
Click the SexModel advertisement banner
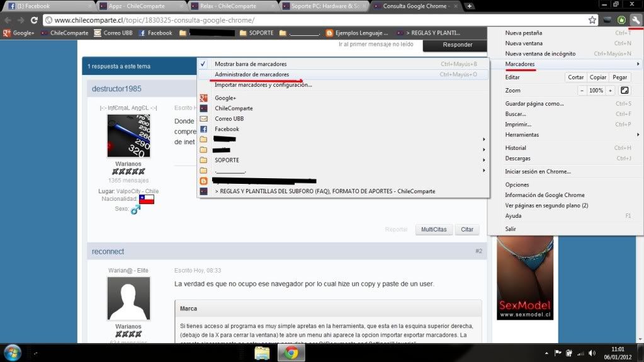tap(525, 278)
